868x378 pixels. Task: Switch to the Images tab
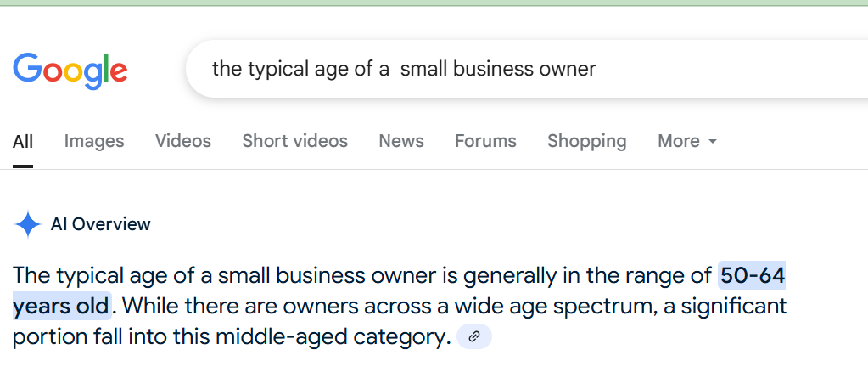[x=94, y=141]
